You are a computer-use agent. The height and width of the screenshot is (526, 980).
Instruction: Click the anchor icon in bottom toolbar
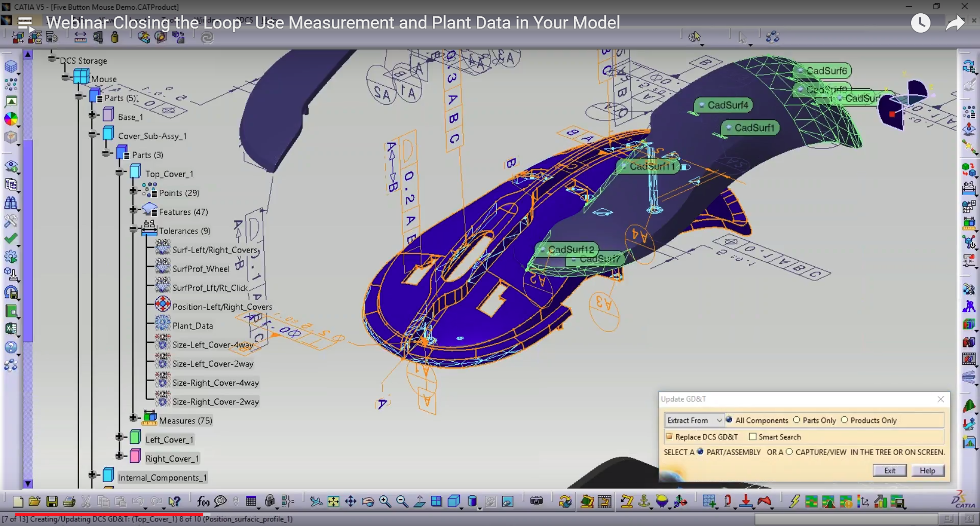pyautogui.click(x=644, y=502)
